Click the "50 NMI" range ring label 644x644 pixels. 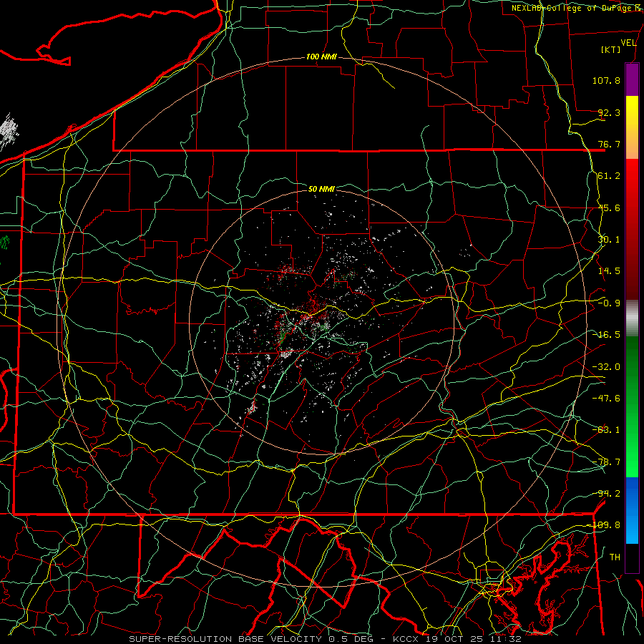click(321, 189)
